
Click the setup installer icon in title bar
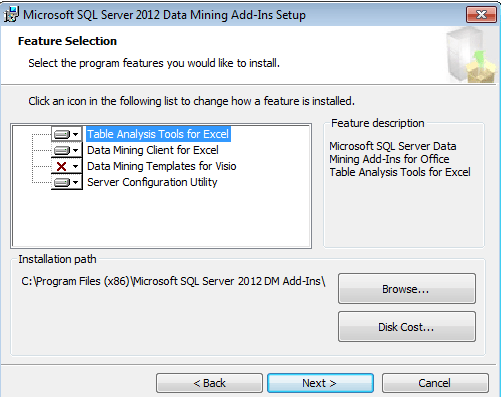(11, 15)
